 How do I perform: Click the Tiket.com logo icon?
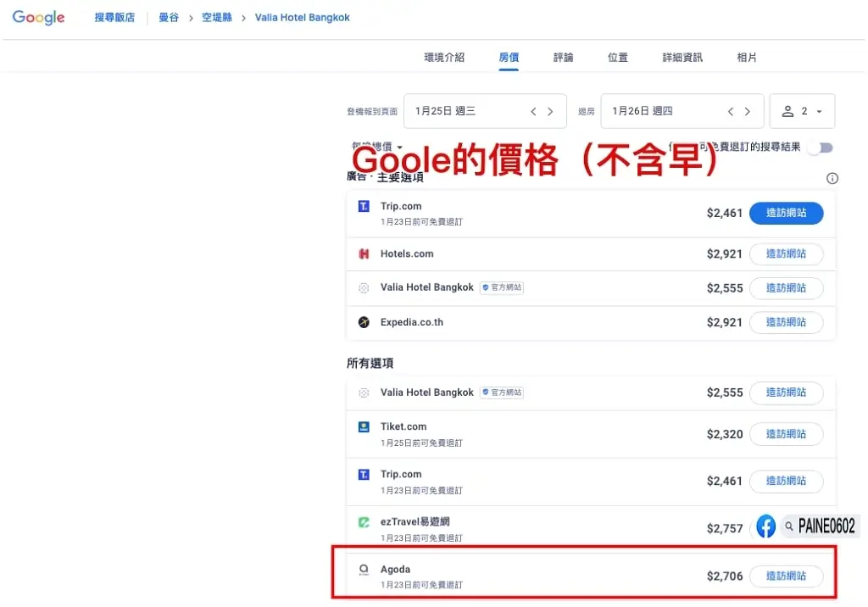pos(364,427)
